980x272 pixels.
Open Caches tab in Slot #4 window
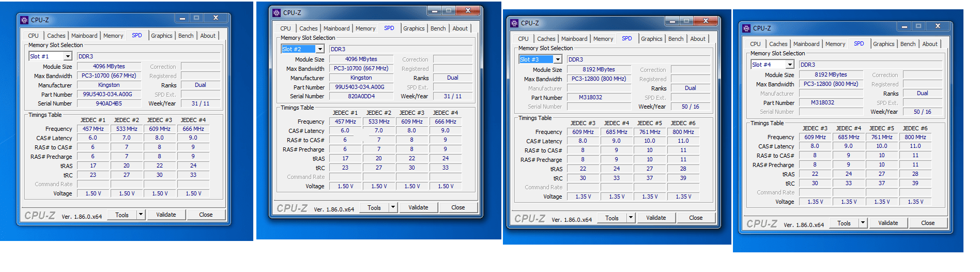pyautogui.click(x=778, y=44)
